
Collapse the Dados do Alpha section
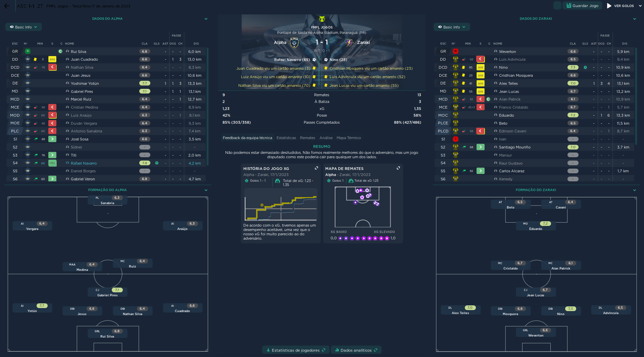[x=206, y=19]
